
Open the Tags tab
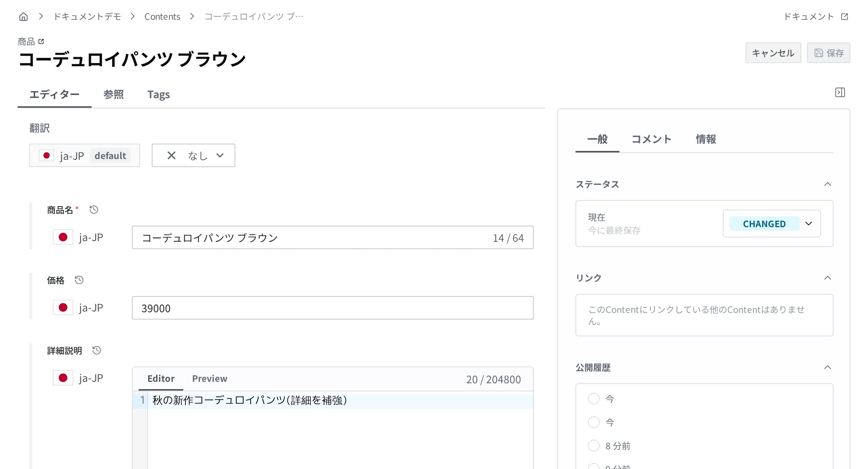(x=159, y=95)
